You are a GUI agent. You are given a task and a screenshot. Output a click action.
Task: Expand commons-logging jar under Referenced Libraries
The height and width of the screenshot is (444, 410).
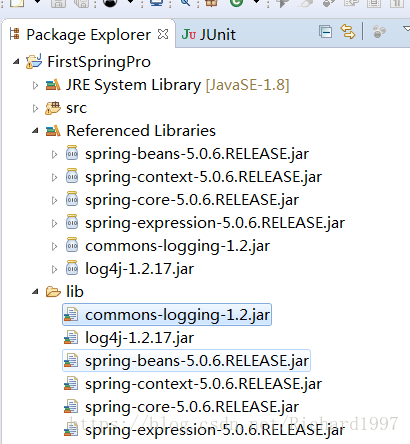[54, 246]
